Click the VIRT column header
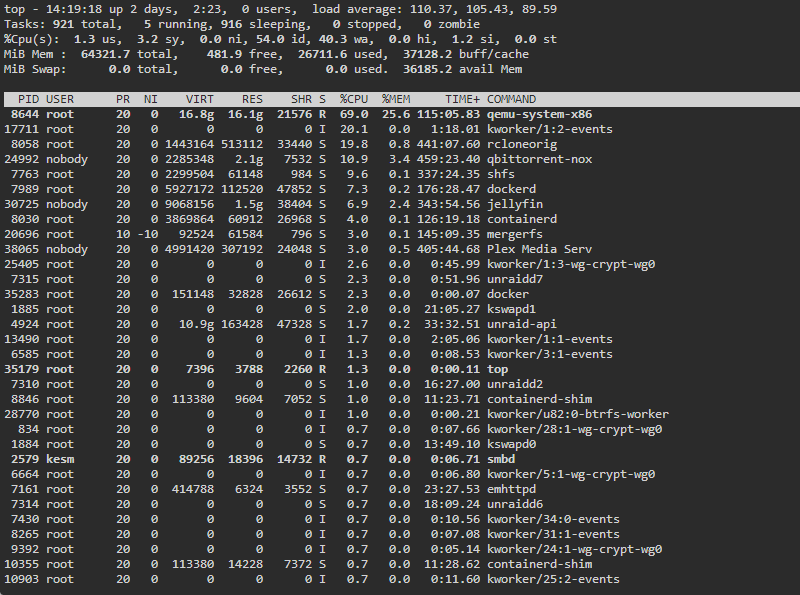 click(200, 99)
